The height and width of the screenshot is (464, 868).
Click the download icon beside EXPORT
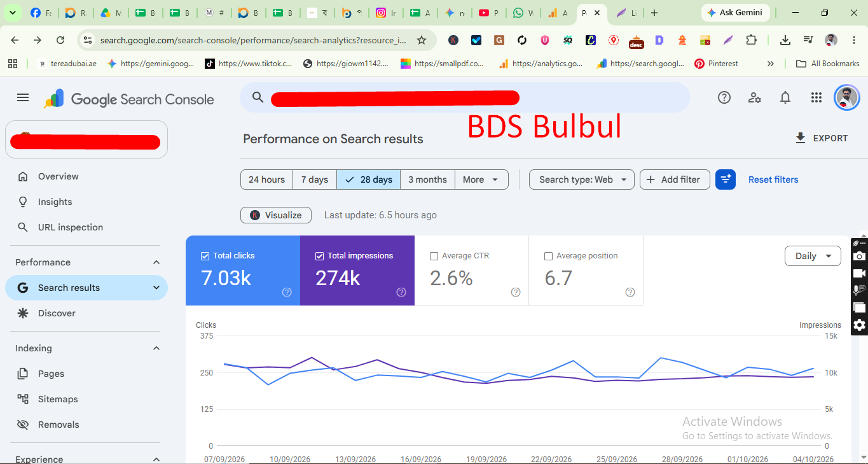coord(801,138)
